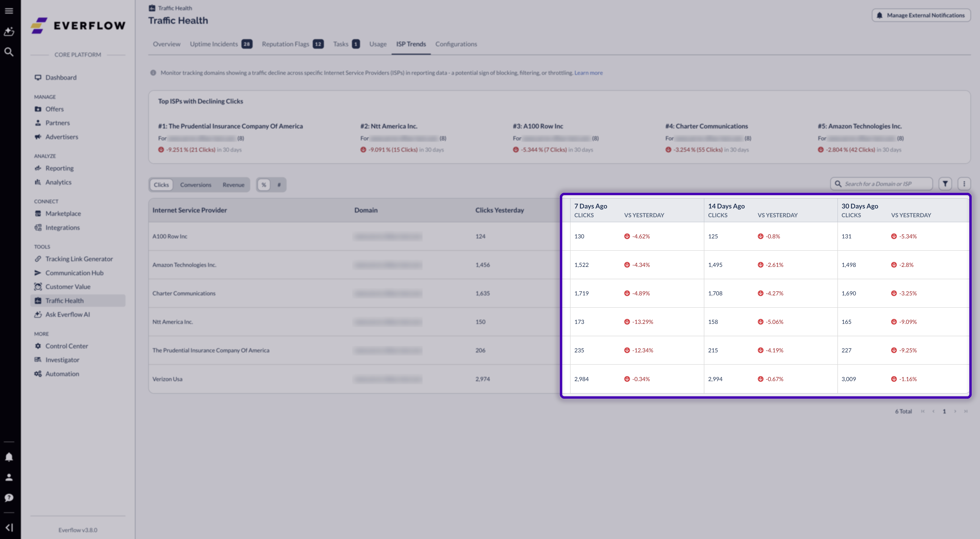Click the Integrations icon
This screenshot has width=980, height=539.
click(x=38, y=227)
